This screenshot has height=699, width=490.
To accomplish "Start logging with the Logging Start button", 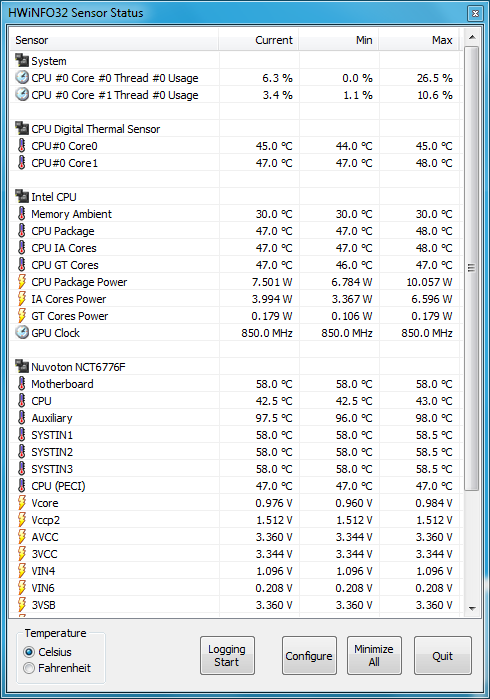I will pos(227,655).
